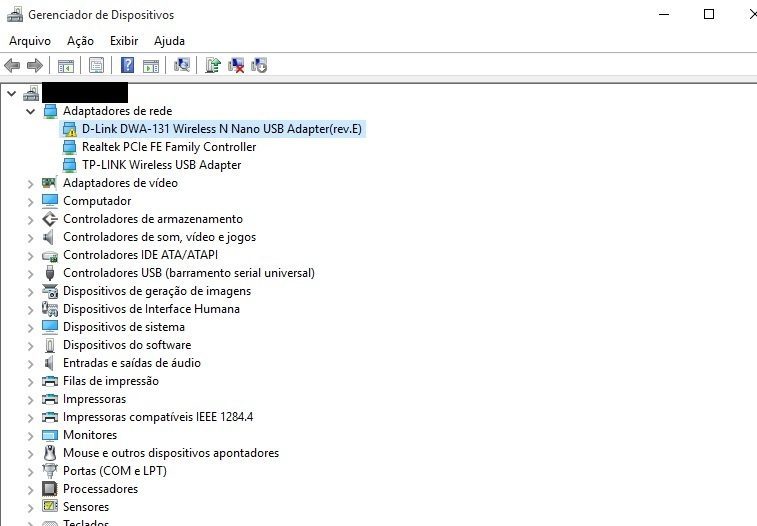Click the Portas (COM e LPT) icon
Image resolution: width=757 pixels, height=526 pixels.
pyautogui.click(x=50, y=471)
